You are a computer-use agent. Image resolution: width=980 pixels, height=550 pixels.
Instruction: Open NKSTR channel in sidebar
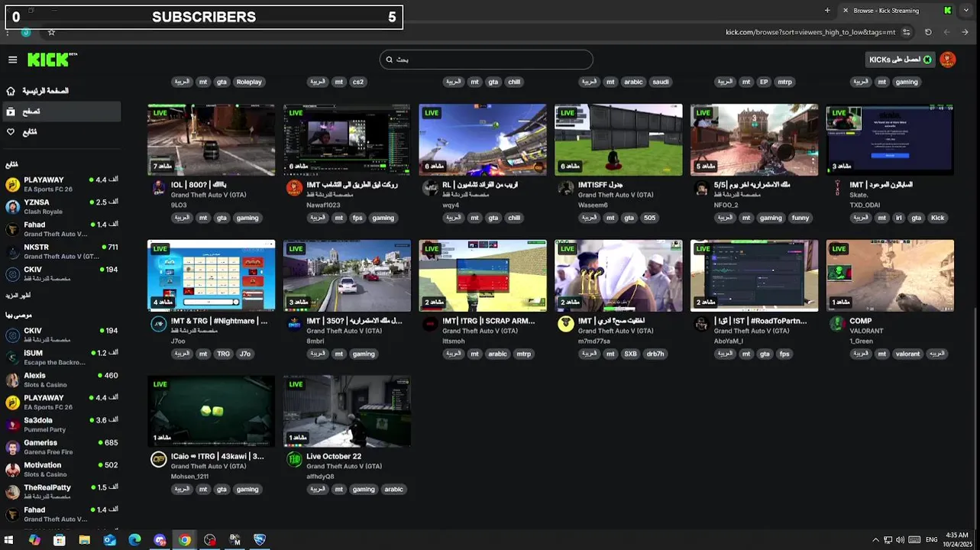click(61, 251)
